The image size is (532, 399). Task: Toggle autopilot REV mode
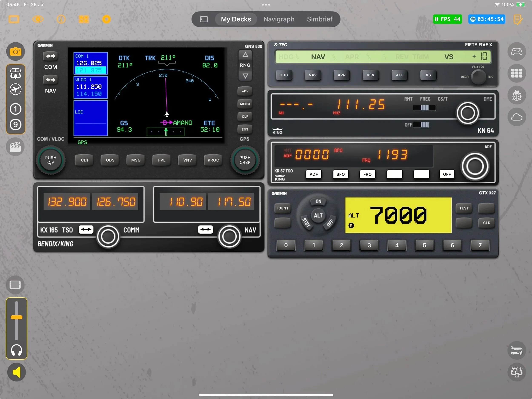click(x=370, y=75)
